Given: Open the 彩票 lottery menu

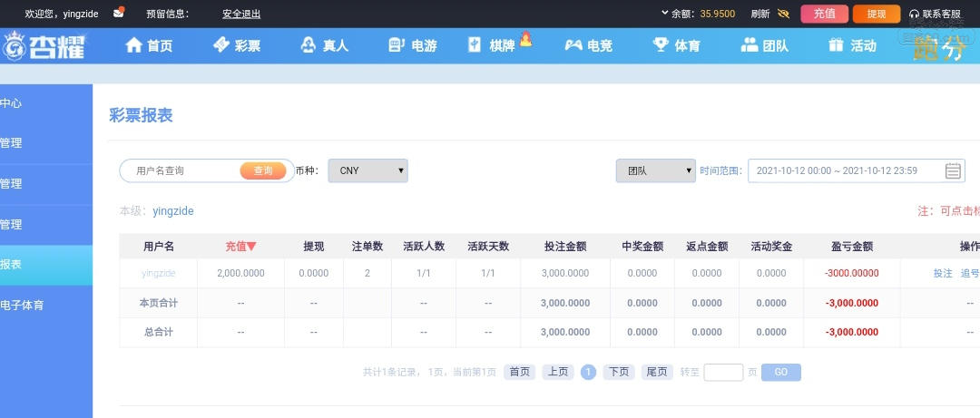Looking at the screenshot, I should (237, 45).
